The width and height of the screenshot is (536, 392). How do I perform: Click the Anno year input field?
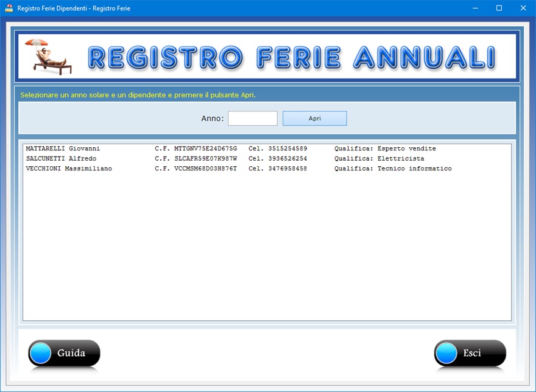pyautogui.click(x=253, y=118)
